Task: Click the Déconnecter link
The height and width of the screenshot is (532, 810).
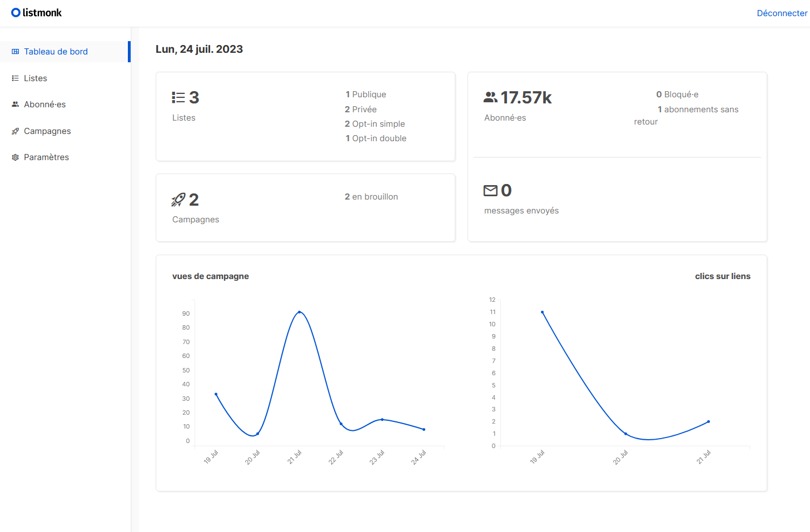Action: pyautogui.click(x=782, y=13)
